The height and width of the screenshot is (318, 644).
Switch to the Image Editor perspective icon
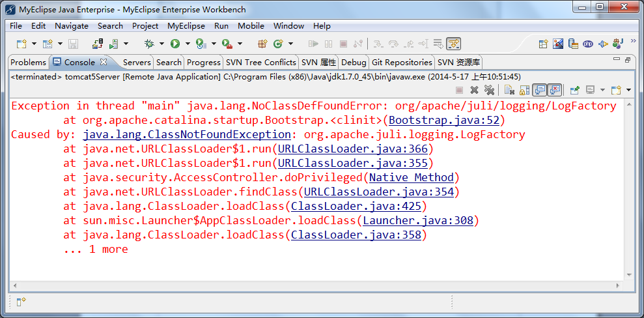[558, 44]
